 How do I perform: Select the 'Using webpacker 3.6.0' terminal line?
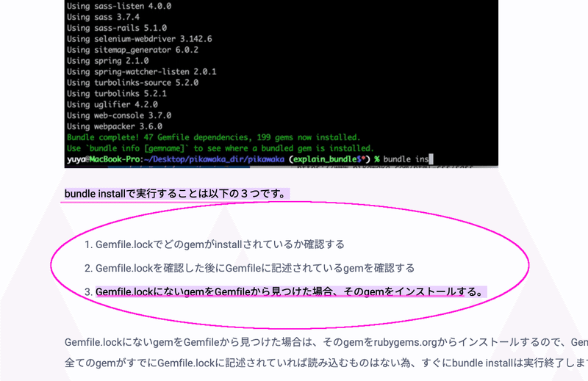[115, 126]
